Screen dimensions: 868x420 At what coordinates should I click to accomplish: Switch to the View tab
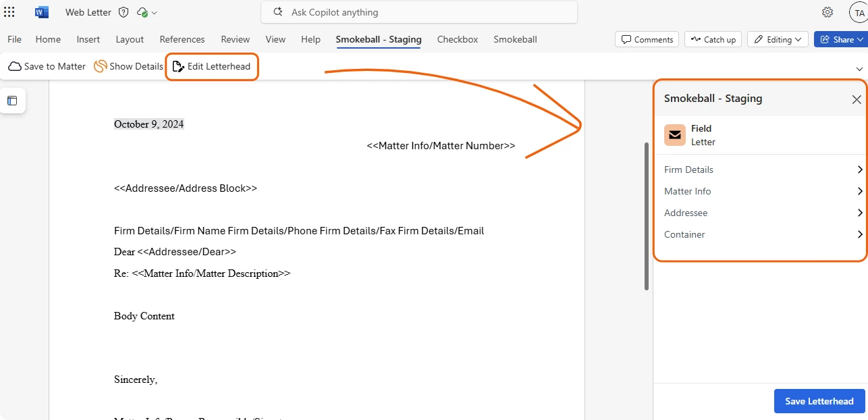(x=275, y=39)
